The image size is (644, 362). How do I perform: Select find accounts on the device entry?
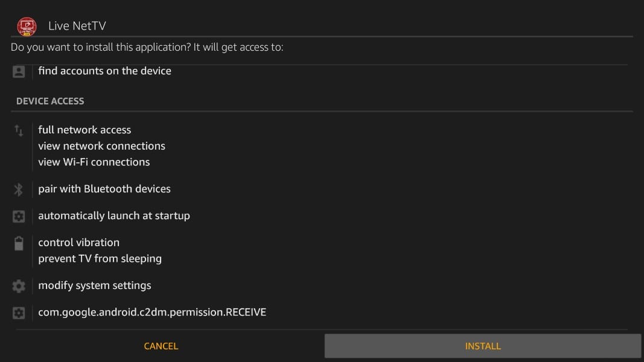[x=104, y=71]
